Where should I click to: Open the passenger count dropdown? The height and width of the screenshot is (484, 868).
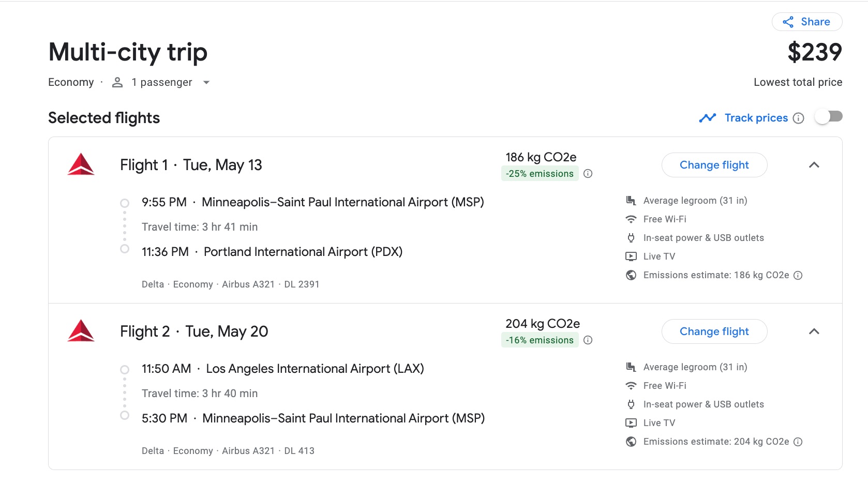(x=206, y=82)
